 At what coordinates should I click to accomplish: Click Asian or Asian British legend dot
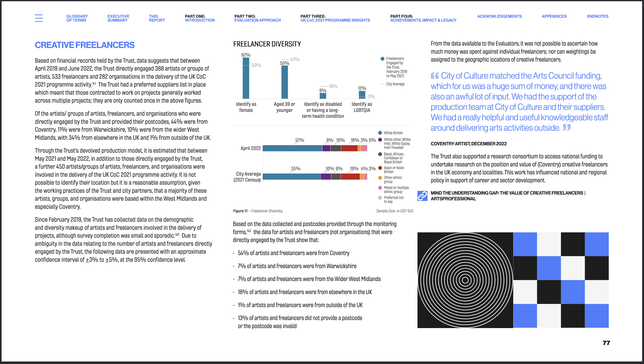[x=380, y=168]
